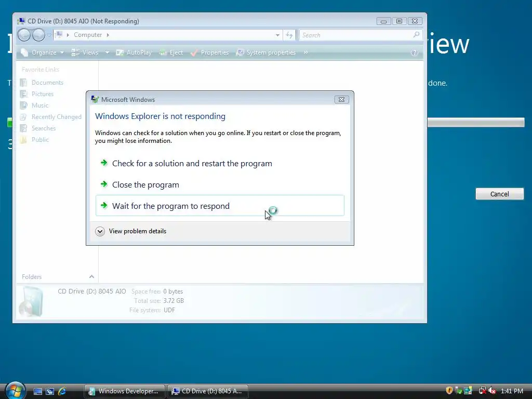532x399 pixels.
Task: Open Pictures favorite link
Action: [x=37, y=94]
